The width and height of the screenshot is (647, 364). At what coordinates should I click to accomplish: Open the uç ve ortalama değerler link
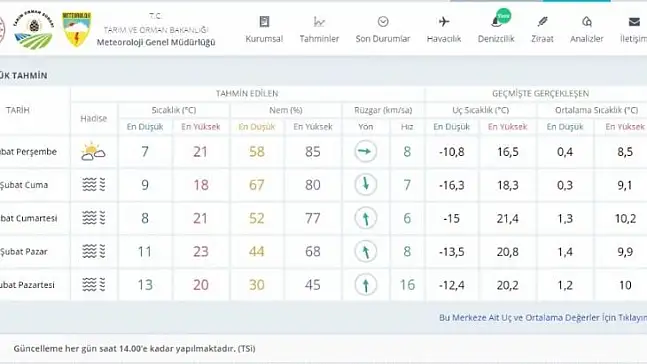[x=543, y=317]
